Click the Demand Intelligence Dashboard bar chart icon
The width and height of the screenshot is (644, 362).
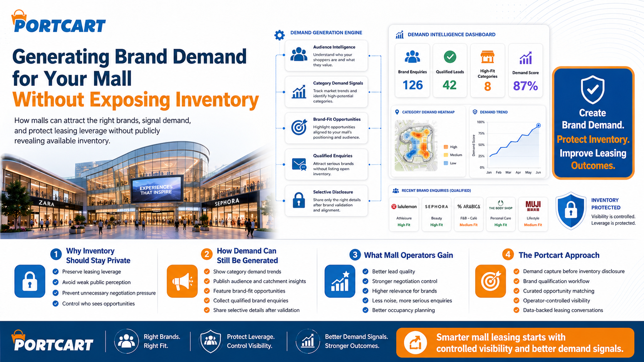coord(400,35)
